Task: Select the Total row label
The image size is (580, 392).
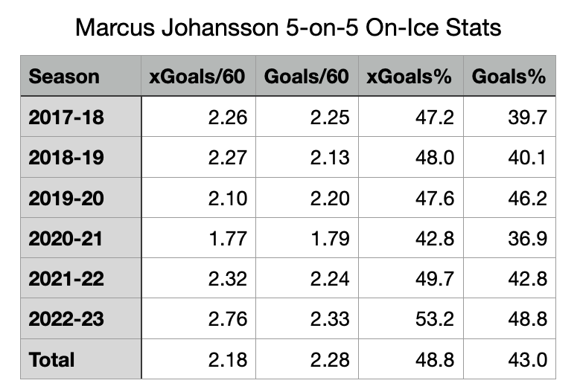Action: (x=52, y=360)
